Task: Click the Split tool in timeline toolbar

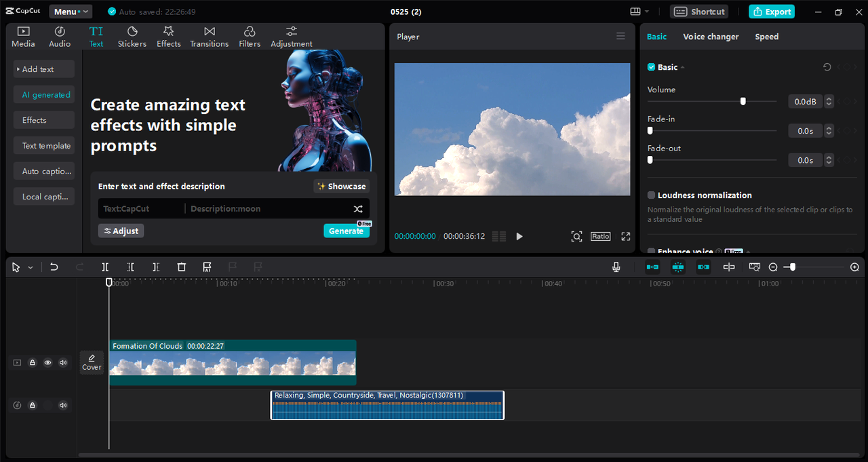Action: pos(105,267)
